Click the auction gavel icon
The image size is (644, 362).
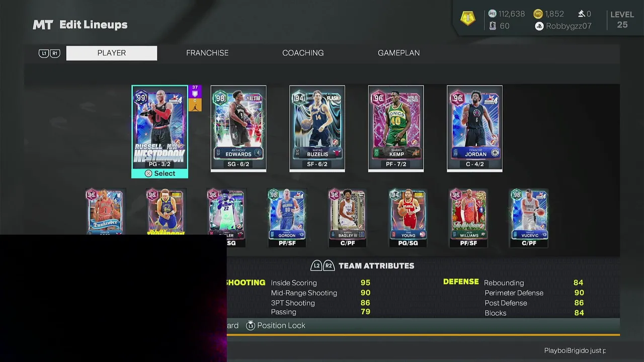(x=581, y=14)
